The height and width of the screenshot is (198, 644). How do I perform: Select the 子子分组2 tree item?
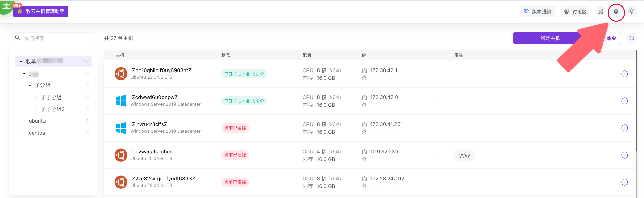coord(53,109)
